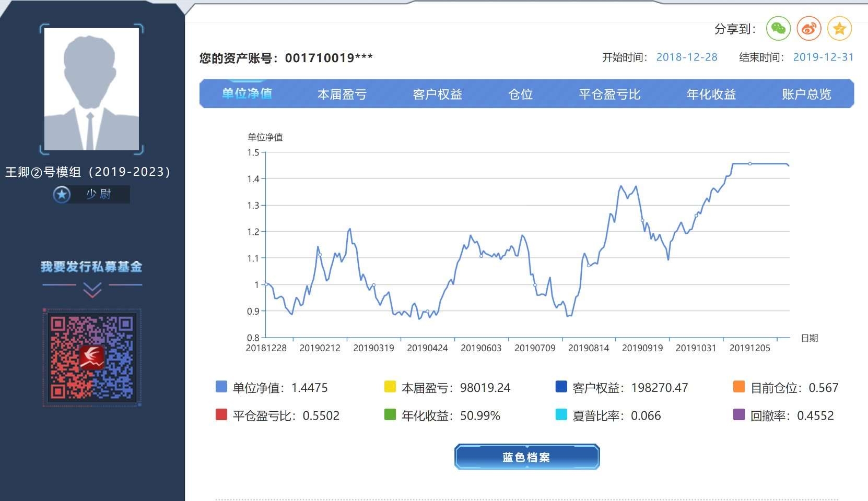Click the 回撤率: 0.4552 value text
This screenshot has height=501, width=868.
pos(792,416)
